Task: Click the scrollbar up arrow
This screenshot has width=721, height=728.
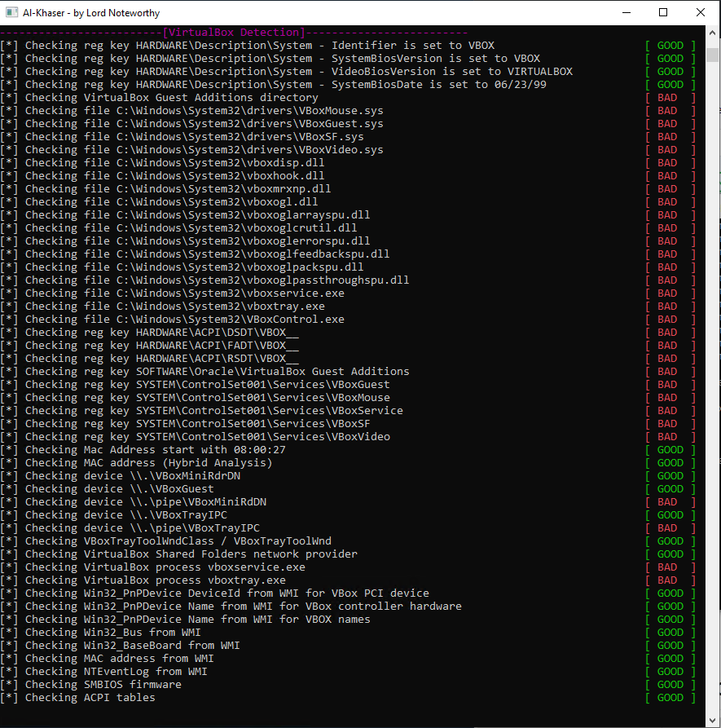Action: (x=712, y=33)
